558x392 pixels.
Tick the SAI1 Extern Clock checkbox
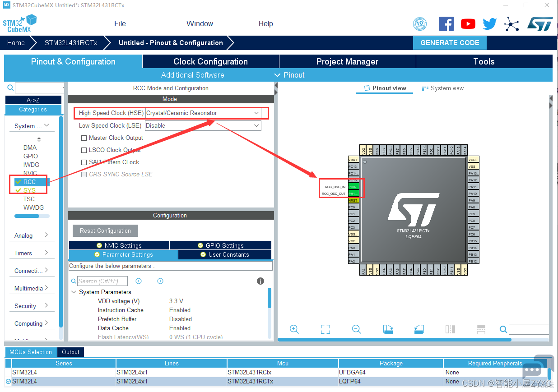point(84,162)
